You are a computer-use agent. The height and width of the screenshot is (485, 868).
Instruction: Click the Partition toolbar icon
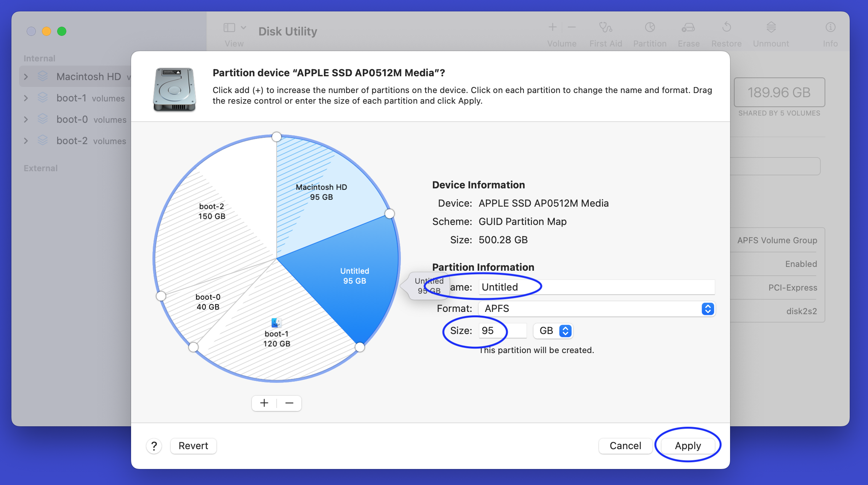point(650,27)
